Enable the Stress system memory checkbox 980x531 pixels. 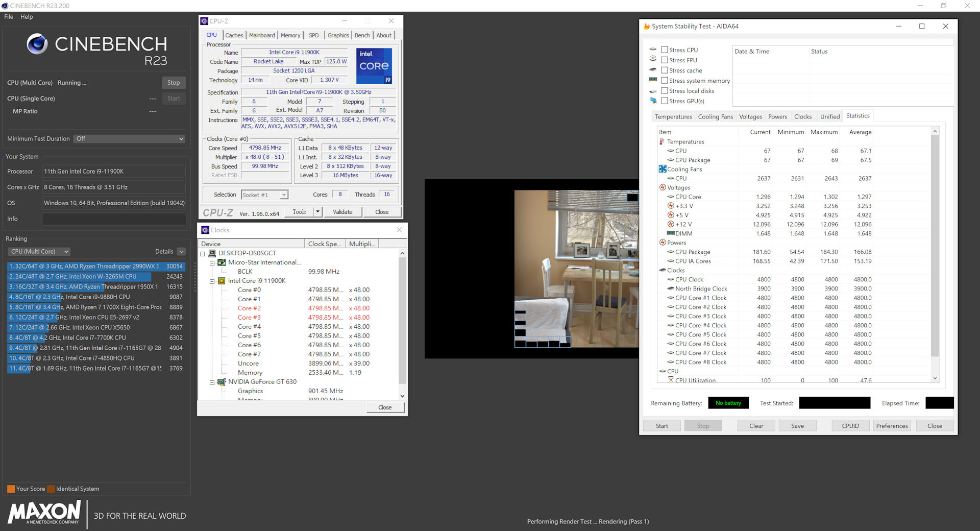click(665, 80)
